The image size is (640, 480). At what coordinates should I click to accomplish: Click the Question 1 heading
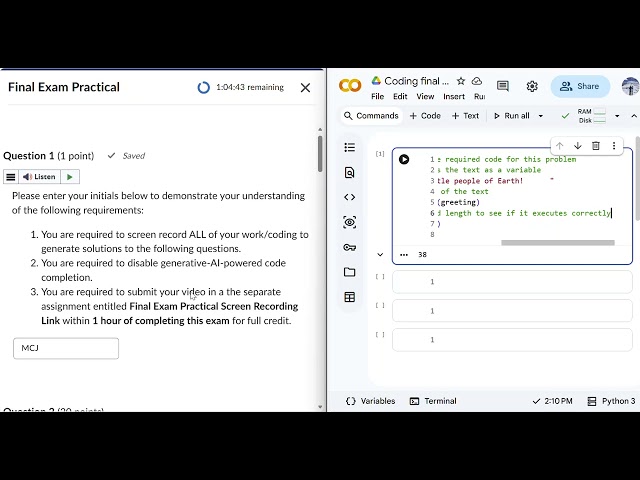(x=49, y=156)
